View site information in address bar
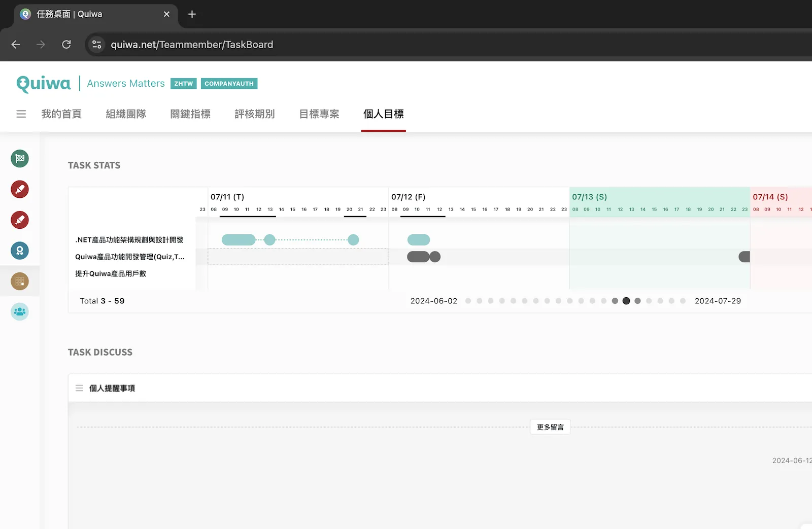This screenshot has width=812, height=529. (x=96, y=45)
